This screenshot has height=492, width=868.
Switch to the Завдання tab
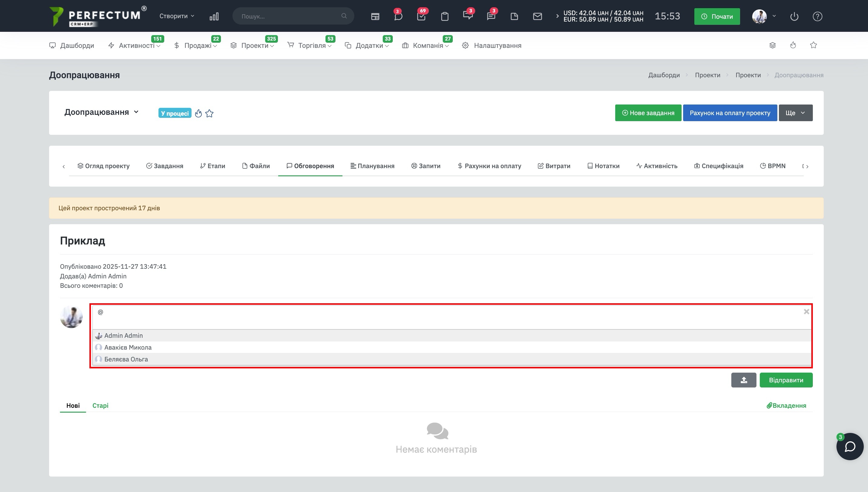tap(165, 166)
